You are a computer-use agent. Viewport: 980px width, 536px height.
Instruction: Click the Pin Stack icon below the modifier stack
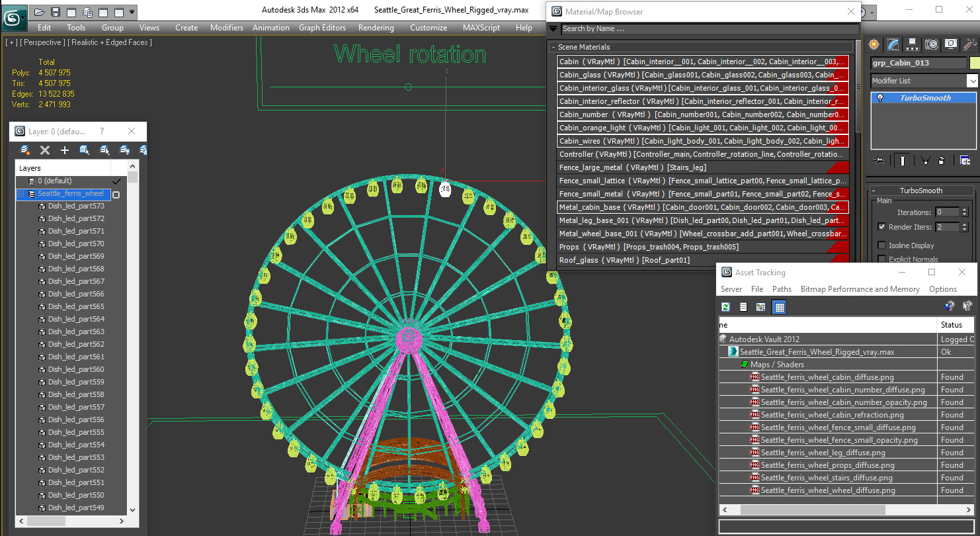click(x=879, y=160)
